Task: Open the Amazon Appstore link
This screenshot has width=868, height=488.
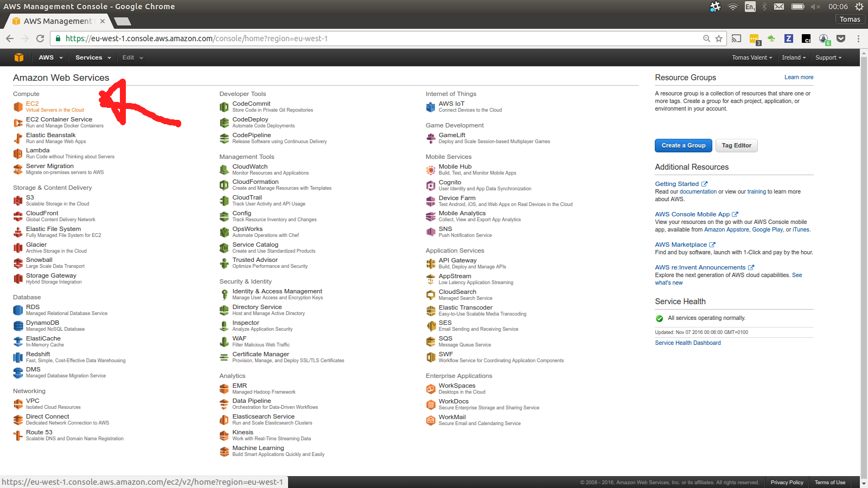Action: tap(726, 229)
